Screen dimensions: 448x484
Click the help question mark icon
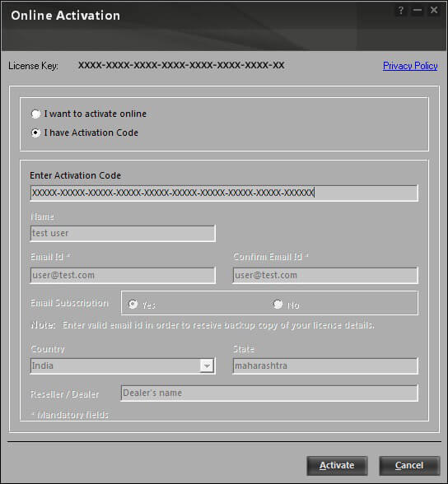coord(401,11)
